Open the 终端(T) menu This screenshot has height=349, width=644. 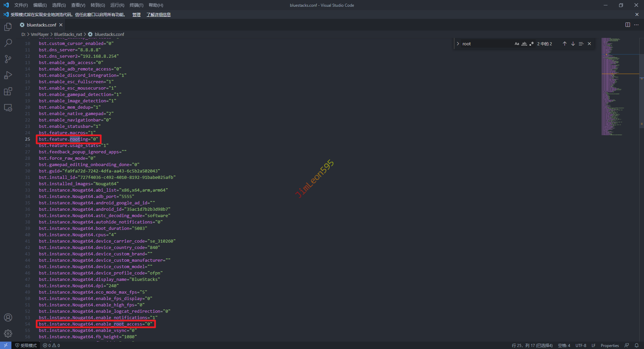point(136,5)
